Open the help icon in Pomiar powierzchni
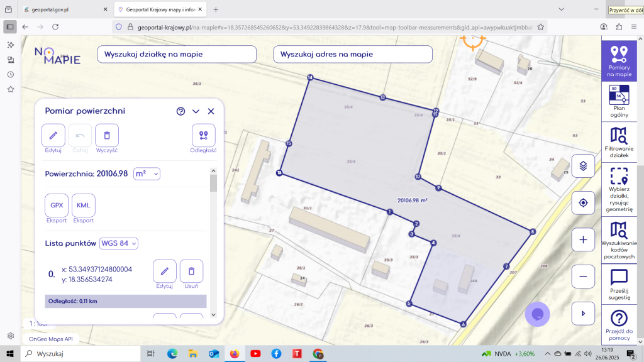Viewport: 644px width, 362px height. [180, 111]
